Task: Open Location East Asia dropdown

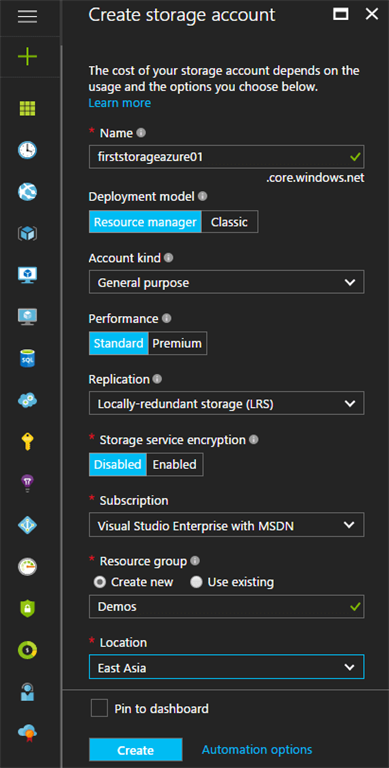Action: click(x=226, y=667)
